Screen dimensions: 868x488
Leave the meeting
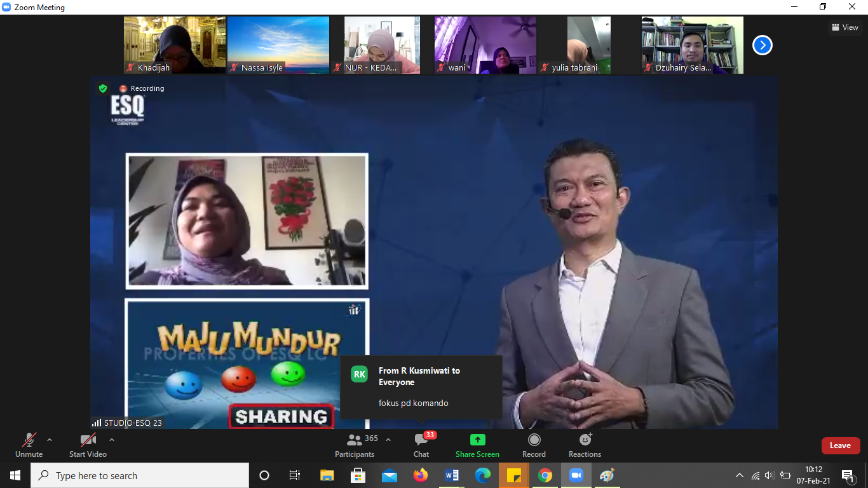tap(840, 445)
